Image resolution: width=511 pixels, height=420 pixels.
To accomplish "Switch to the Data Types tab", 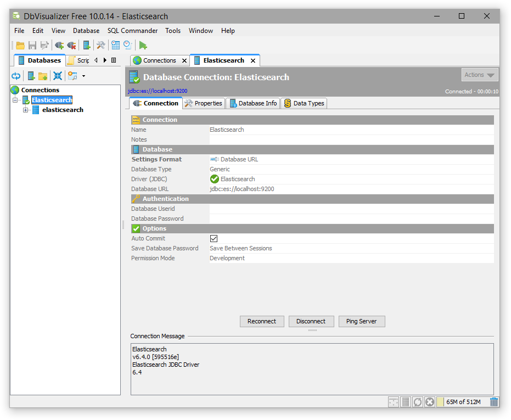I will tap(304, 103).
